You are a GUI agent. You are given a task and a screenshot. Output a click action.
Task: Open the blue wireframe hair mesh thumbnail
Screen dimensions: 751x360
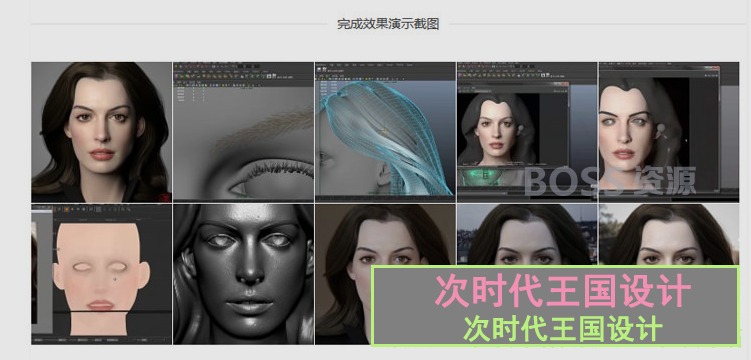(385, 132)
